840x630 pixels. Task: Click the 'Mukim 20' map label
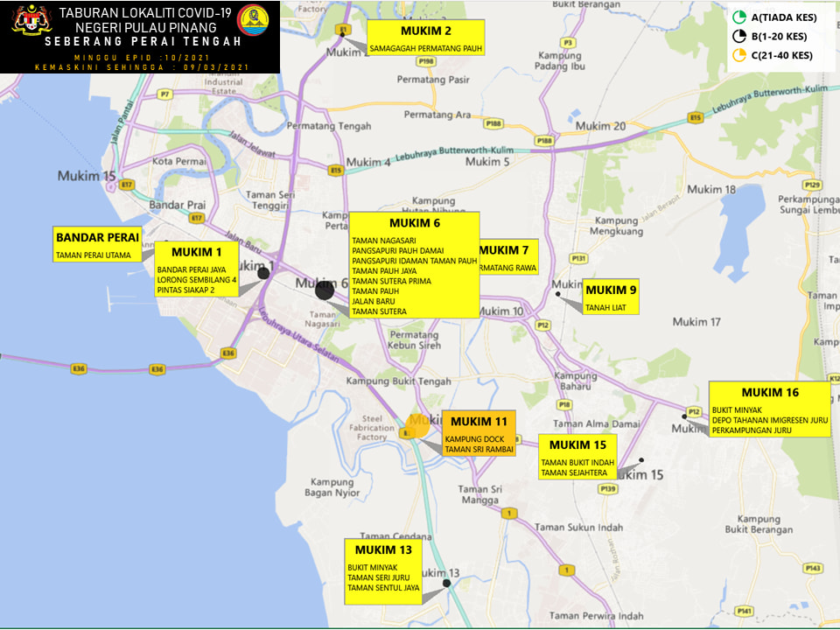point(600,126)
